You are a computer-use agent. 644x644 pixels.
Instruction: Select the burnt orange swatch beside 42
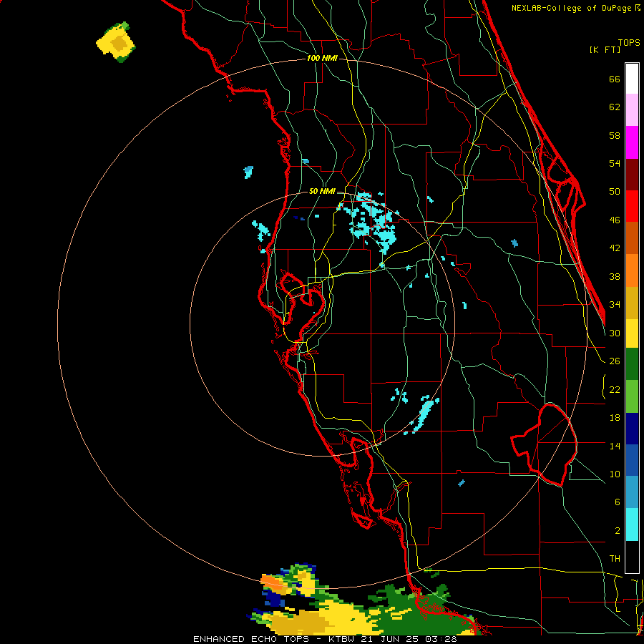632,238
